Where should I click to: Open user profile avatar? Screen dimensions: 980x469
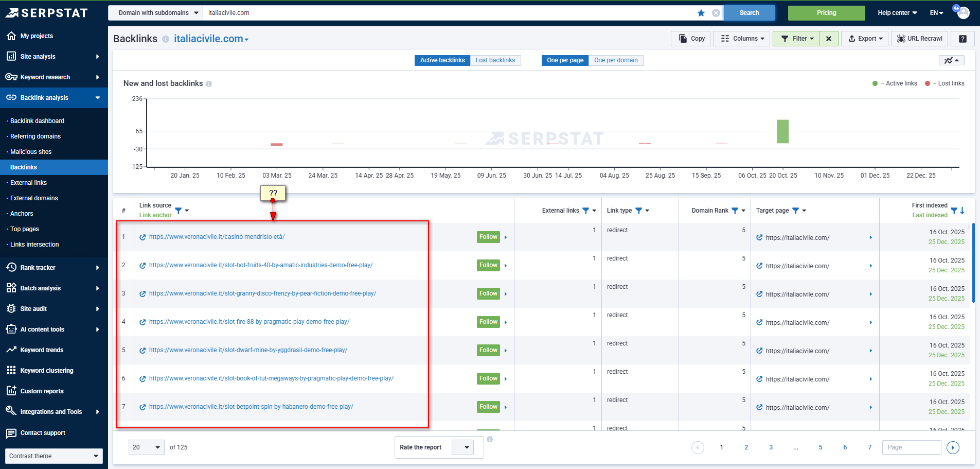pyautogui.click(x=963, y=12)
